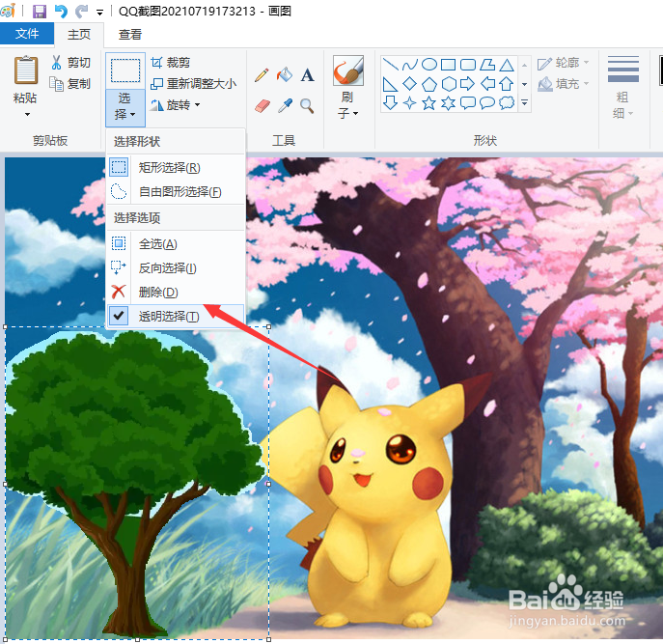Select the Left arrow shape
Image resolution: width=663 pixels, height=644 pixels.
point(487,84)
